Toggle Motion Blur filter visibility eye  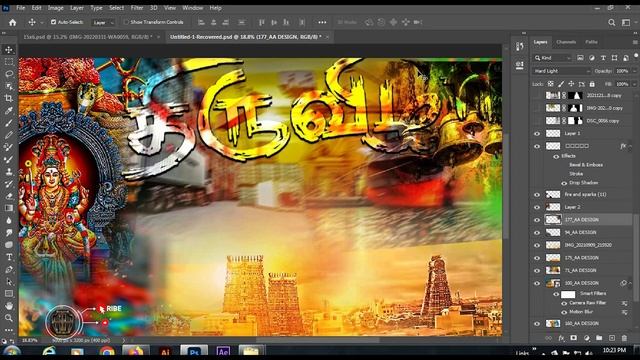[564, 312]
